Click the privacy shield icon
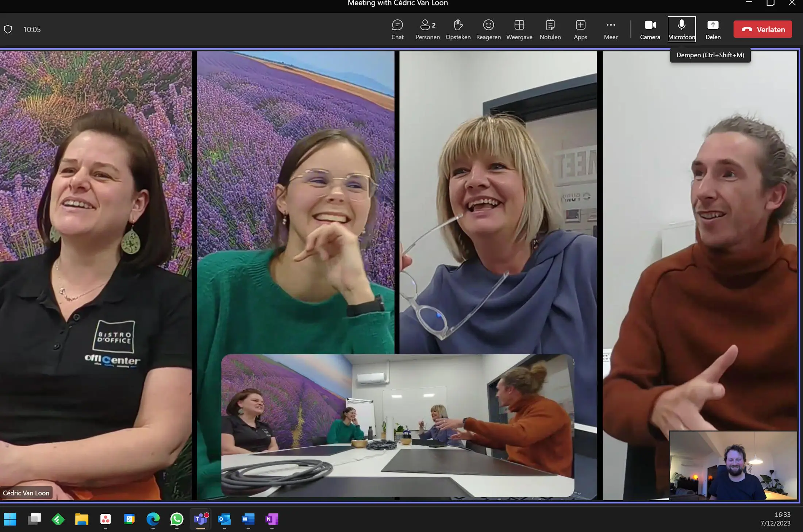The image size is (803, 532). (8, 29)
